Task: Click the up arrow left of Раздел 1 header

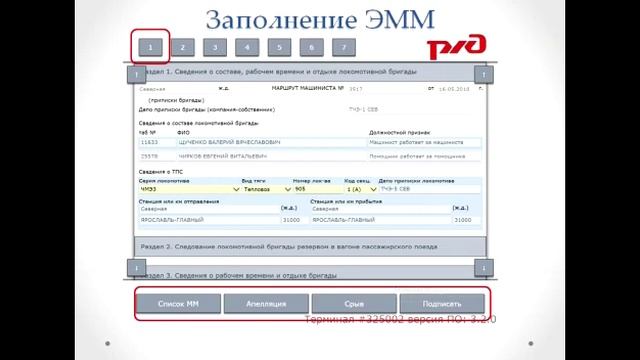Action: 136,75
